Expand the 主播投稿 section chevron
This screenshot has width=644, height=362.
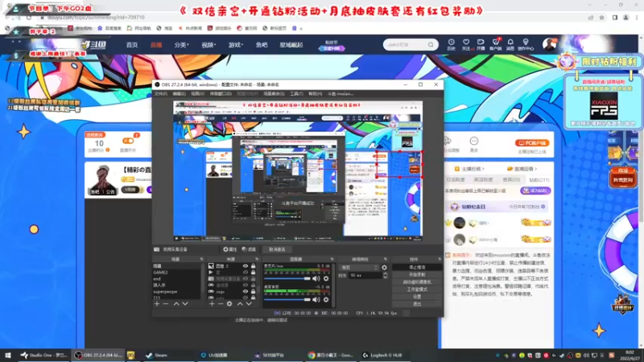pos(483,169)
